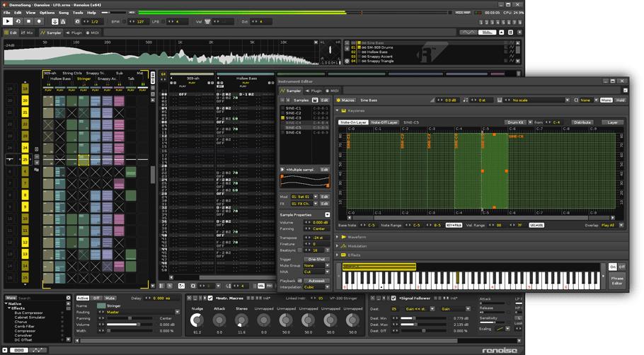This screenshot has height=355, width=644.
Task: Play sample preview next to Multiple sampl.
Action: point(282,170)
